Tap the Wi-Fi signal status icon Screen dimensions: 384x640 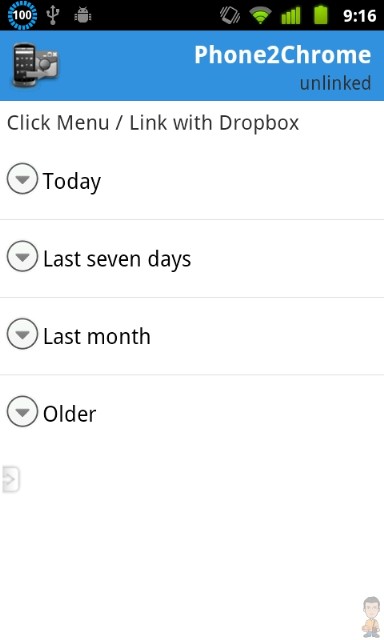click(x=260, y=16)
